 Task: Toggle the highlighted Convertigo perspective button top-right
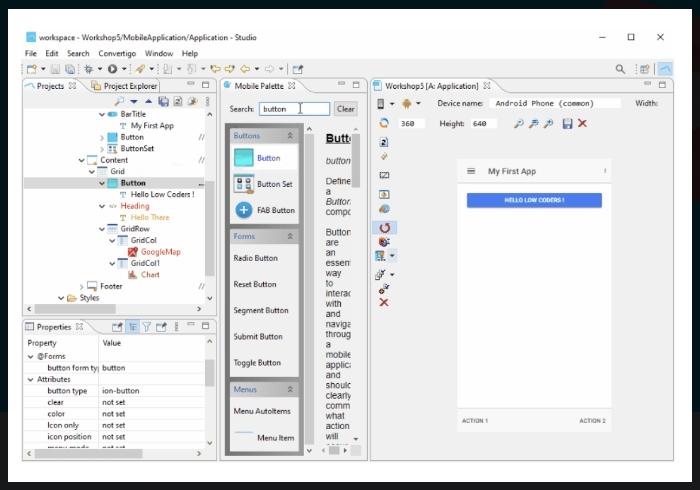[x=665, y=69]
